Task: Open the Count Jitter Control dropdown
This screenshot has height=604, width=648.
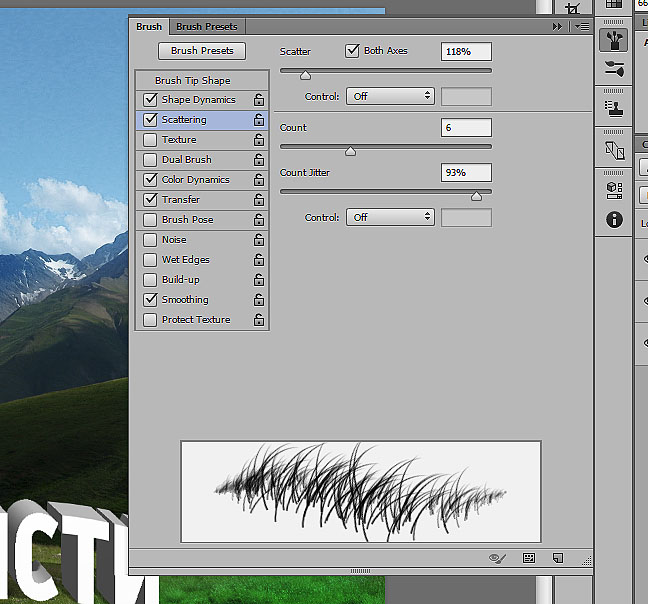Action: (x=390, y=217)
